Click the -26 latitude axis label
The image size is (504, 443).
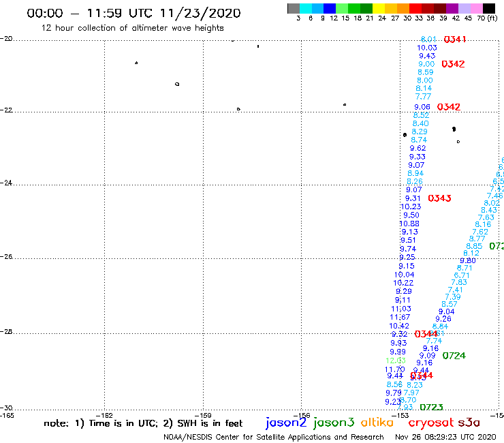pos(6,257)
